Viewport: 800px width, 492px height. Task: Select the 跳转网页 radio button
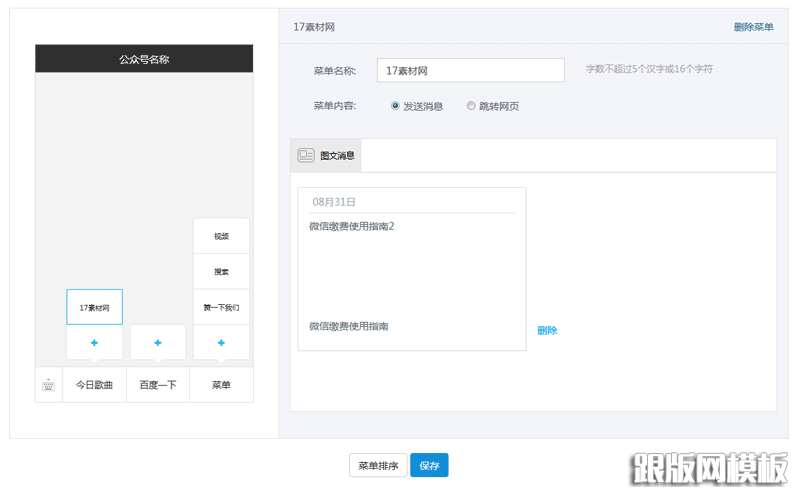471,106
